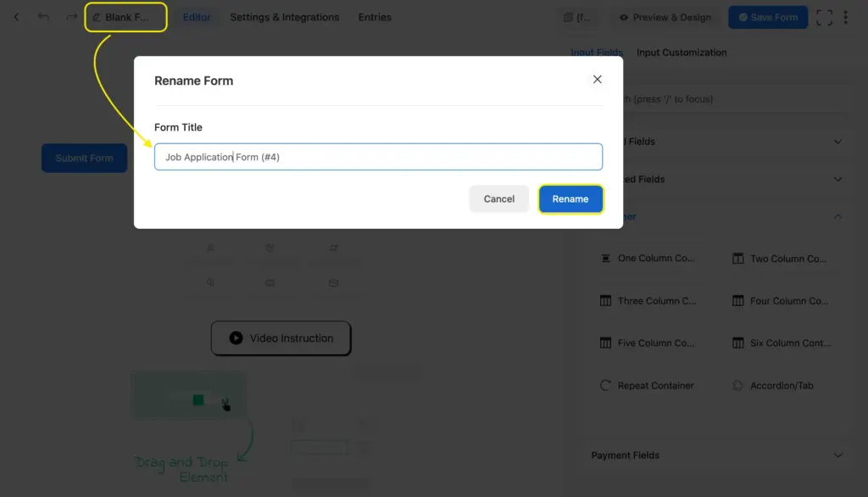
Task: Select the Two Column Container icon
Action: coord(737,259)
